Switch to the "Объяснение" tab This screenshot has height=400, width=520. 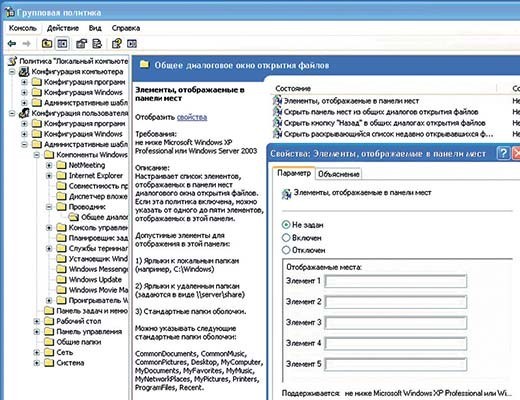[x=338, y=174]
